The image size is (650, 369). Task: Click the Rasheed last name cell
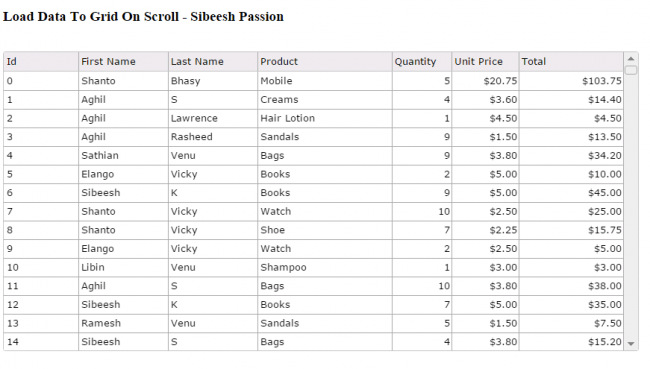pyautogui.click(x=213, y=137)
